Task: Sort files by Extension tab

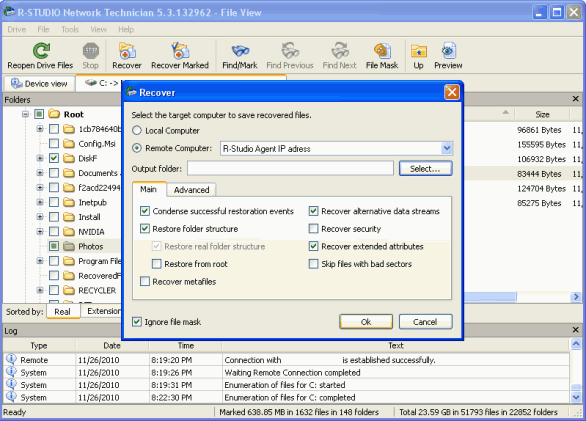Action: [x=102, y=311]
